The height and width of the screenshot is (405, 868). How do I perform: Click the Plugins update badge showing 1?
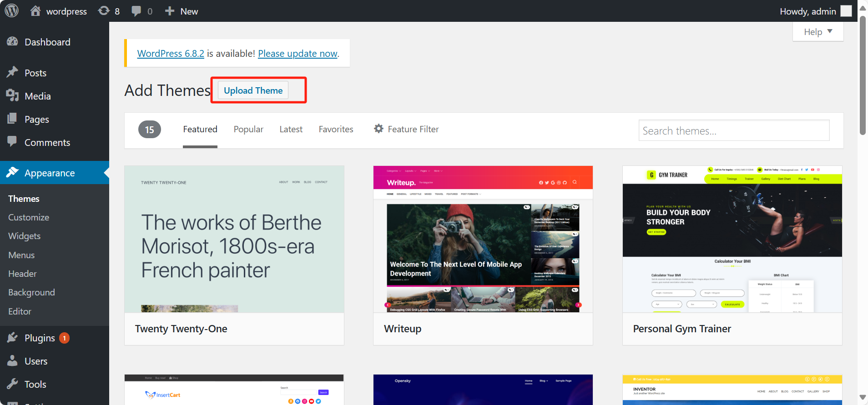(x=65, y=338)
